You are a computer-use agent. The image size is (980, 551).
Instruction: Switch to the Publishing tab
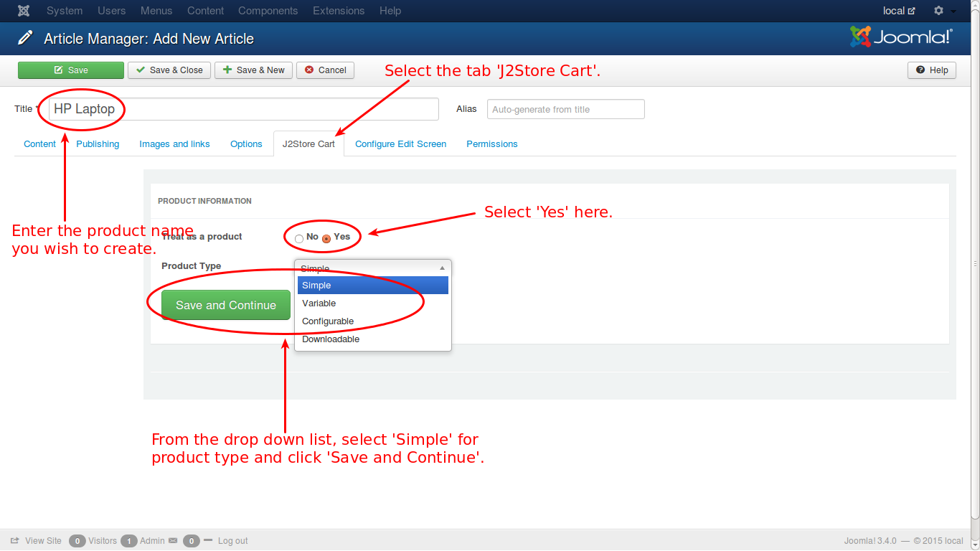click(98, 144)
